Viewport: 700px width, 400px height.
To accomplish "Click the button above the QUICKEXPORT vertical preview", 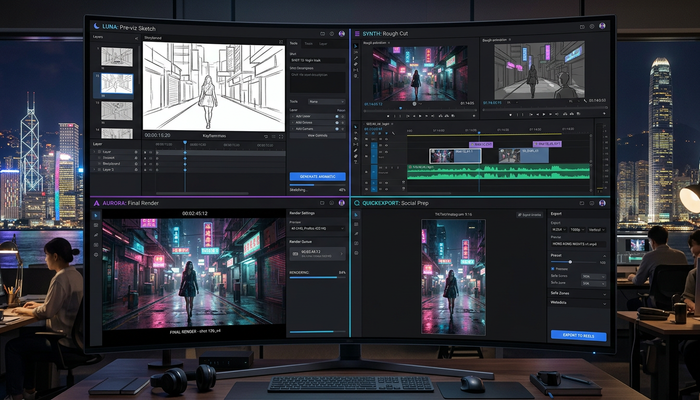I will click(529, 215).
